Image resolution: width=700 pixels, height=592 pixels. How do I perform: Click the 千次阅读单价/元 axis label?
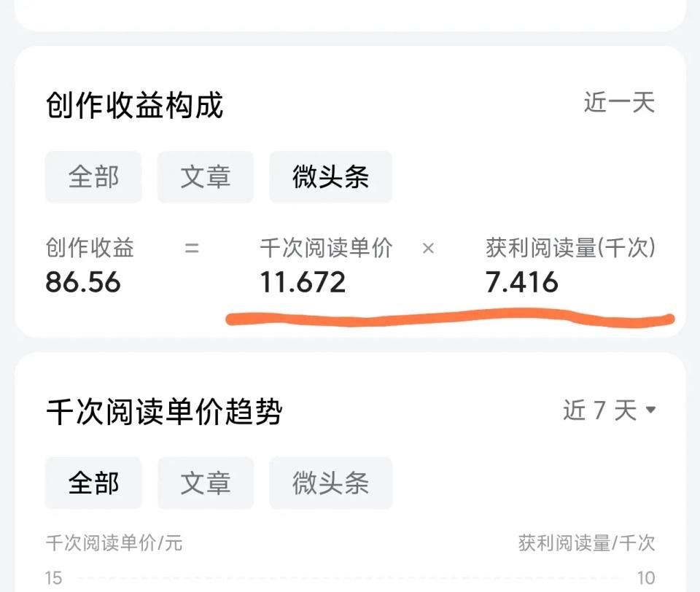pyautogui.click(x=112, y=544)
